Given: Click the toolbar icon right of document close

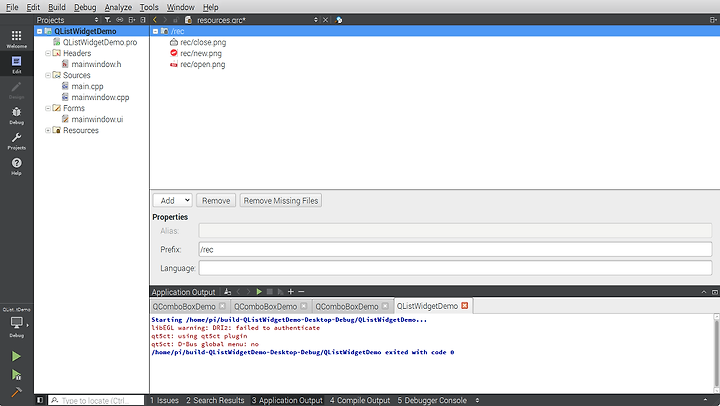Looking at the screenshot, I should (339, 20).
